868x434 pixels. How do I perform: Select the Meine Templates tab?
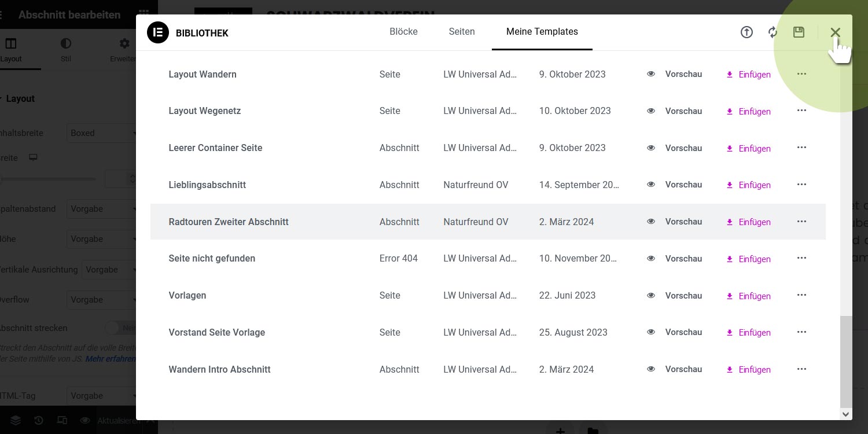(542, 32)
